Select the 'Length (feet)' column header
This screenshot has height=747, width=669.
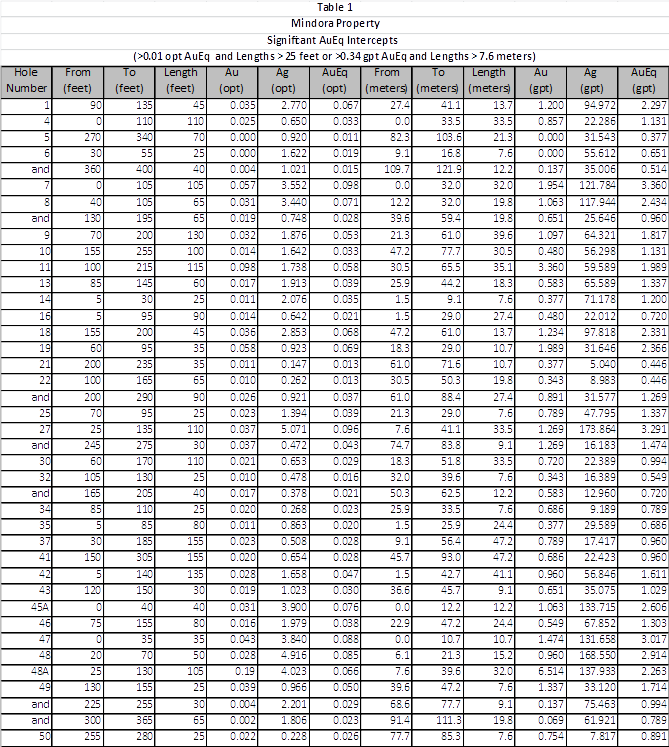tap(180, 81)
